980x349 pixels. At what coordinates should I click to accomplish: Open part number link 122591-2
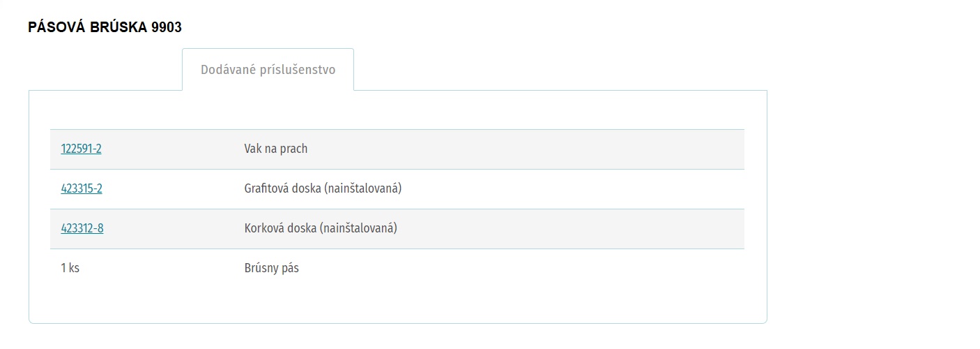pyautogui.click(x=81, y=149)
